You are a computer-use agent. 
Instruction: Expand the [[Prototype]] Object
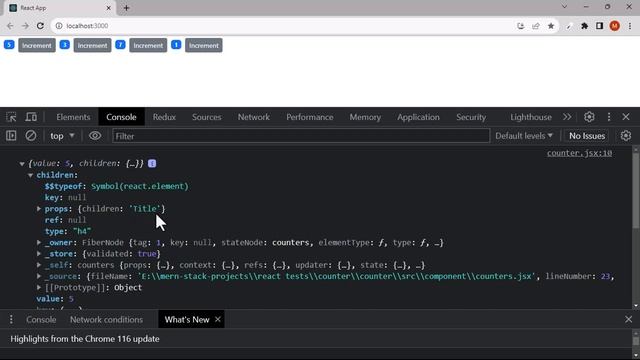click(x=39, y=287)
